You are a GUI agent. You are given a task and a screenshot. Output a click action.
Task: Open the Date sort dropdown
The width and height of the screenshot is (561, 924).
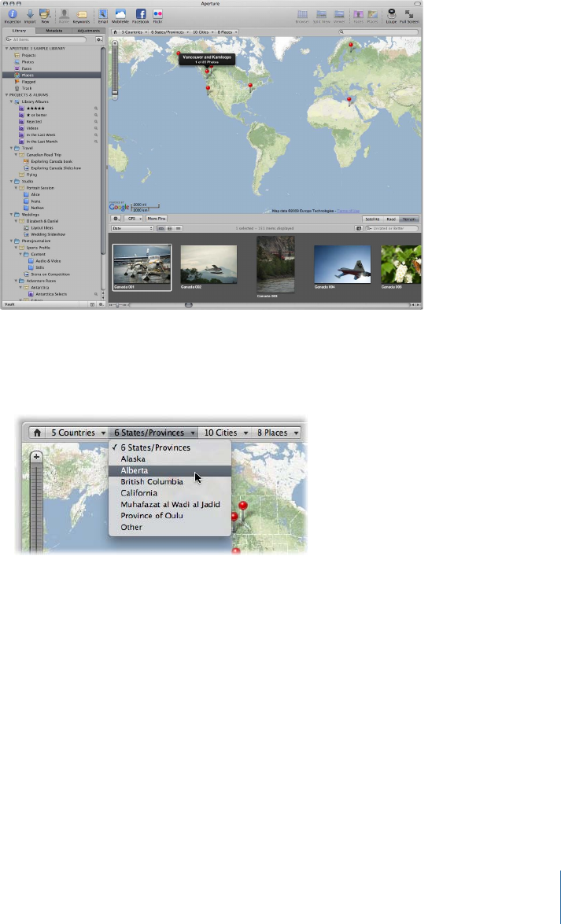[x=133, y=228]
